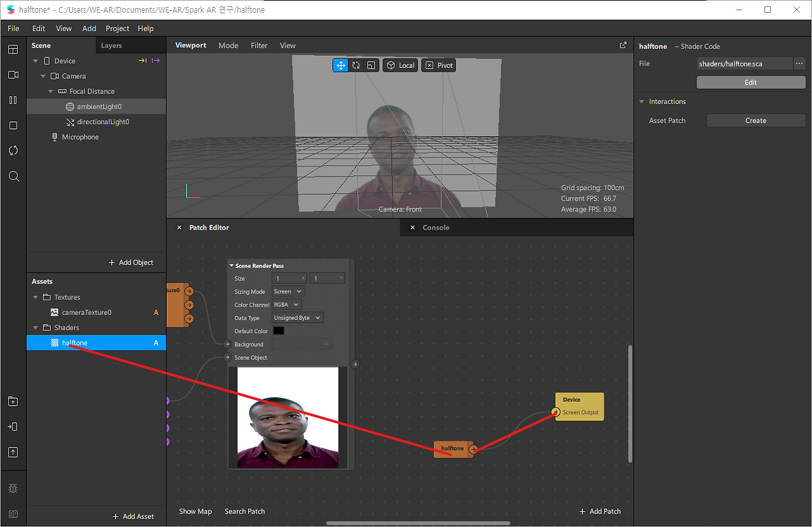
Task: Click the Background input port on Scene Render Pass
Action: pos(227,344)
